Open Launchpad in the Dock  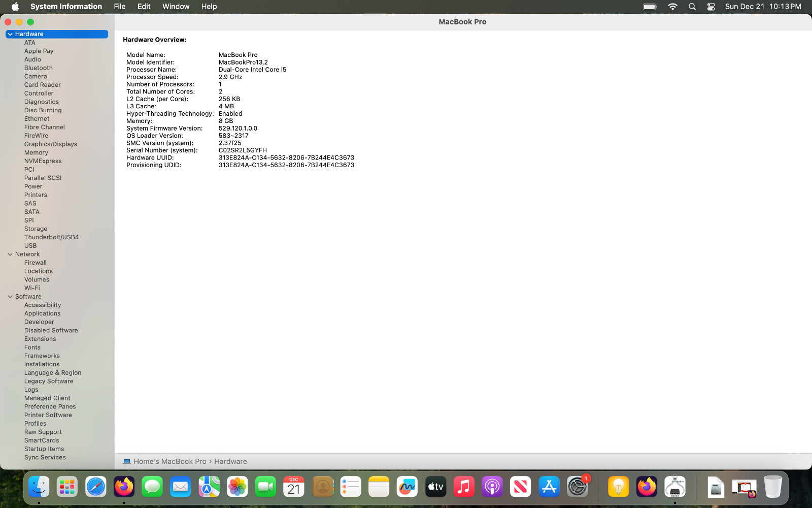click(67, 487)
